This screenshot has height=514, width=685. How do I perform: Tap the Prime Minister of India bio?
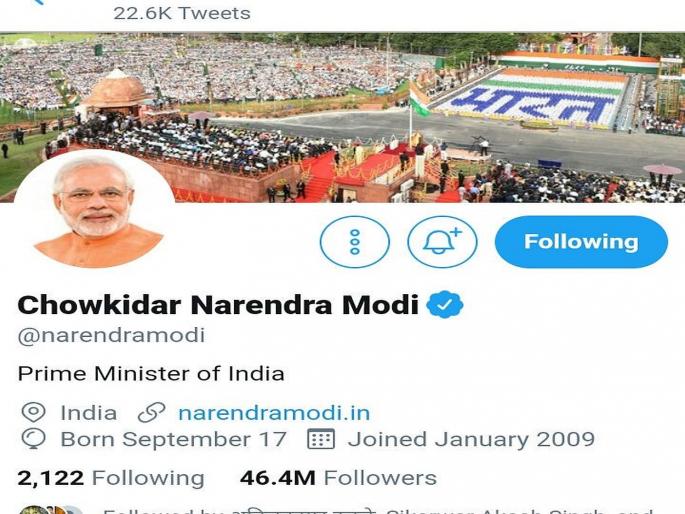point(151,374)
